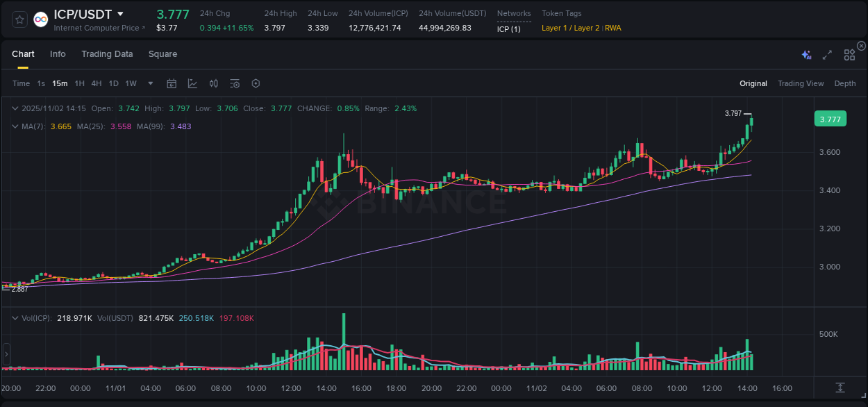Viewport: 868px width, 407px height.
Task: Click the candlestick compare icon in the toolbar
Action: [x=213, y=83]
